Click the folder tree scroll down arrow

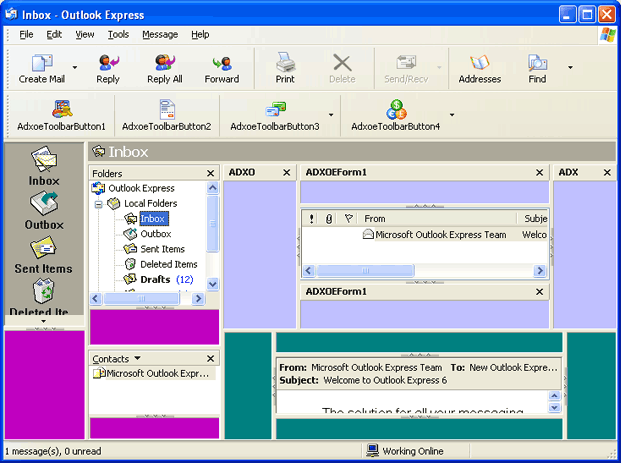point(213,284)
